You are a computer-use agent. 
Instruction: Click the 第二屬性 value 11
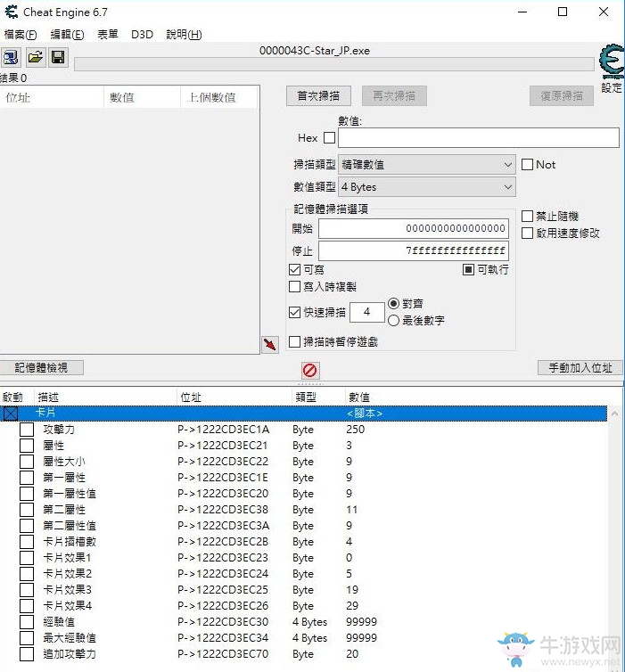pyautogui.click(x=351, y=510)
